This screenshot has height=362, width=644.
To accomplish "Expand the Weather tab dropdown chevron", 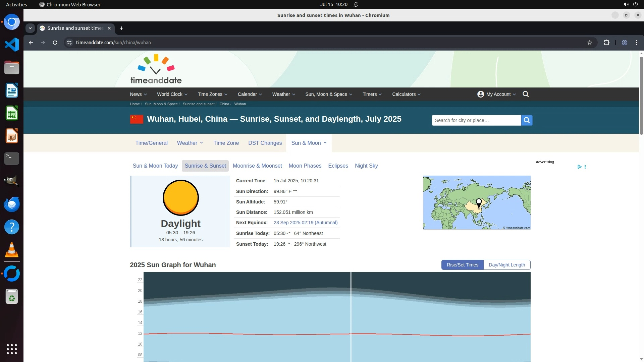I will (x=202, y=143).
